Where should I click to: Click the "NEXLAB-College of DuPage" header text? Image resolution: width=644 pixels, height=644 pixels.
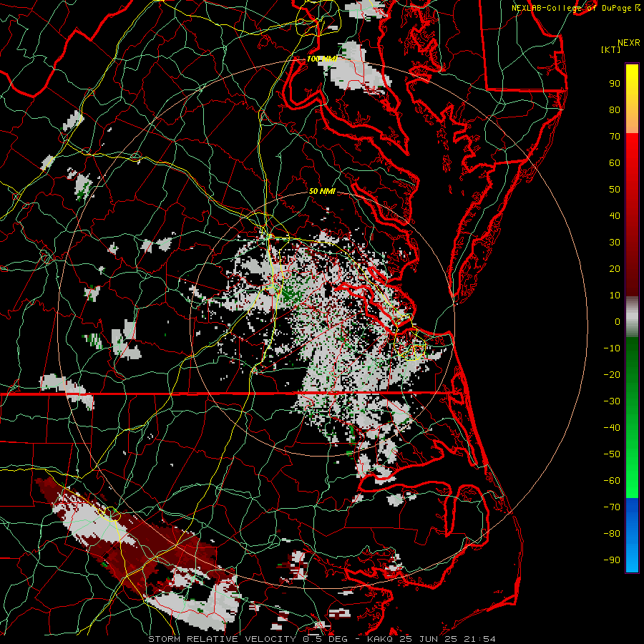pyautogui.click(x=572, y=8)
